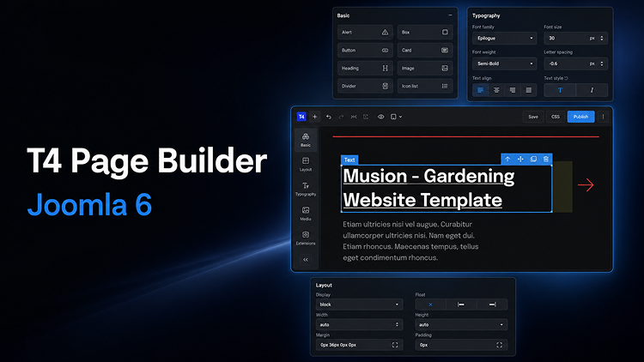The image size is (644, 362).
Task: Click the Save button
Action: (x=533, y=117)
